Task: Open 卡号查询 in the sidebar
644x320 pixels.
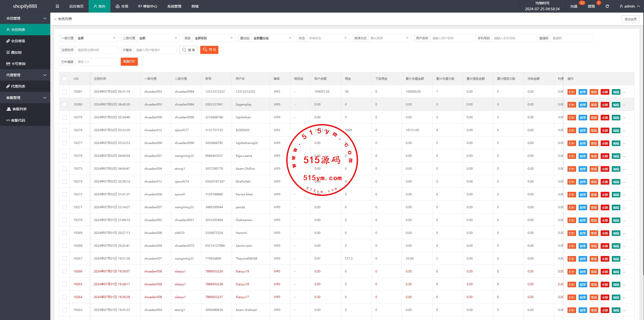Action: click(x=18, y=64)
